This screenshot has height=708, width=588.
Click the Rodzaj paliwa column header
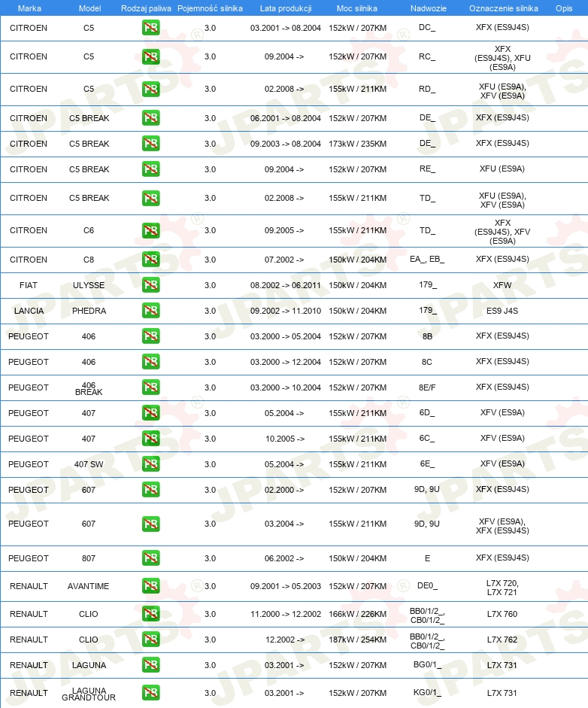(x=146, y=8)
